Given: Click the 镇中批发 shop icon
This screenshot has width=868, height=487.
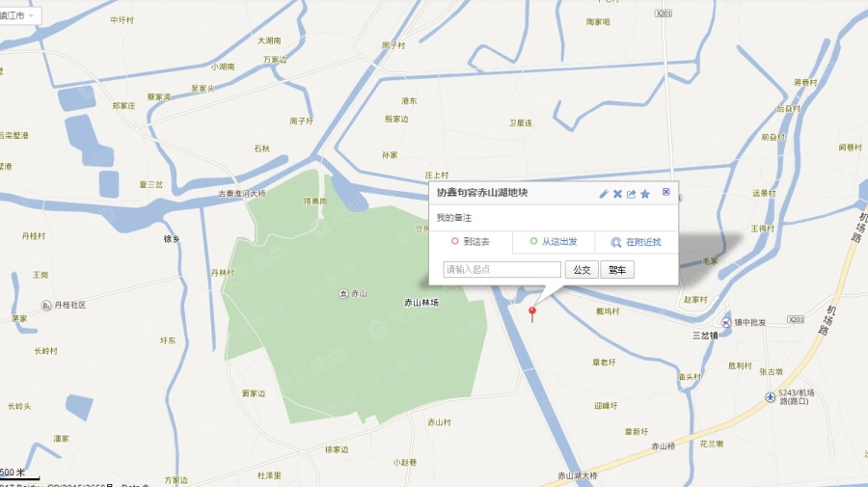Looking at the screenshot, I should 726,322.
